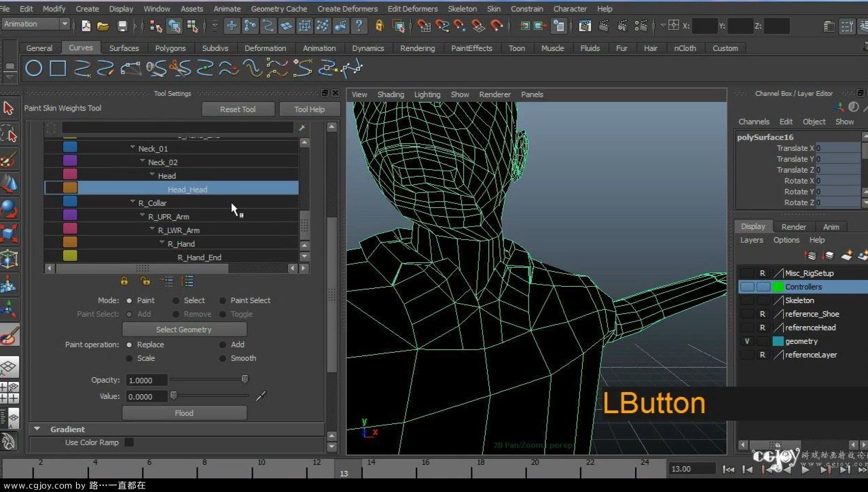The image size is (868, 492).
Task: Open a scene with the folder icon
Action: [x=103, y=26]
